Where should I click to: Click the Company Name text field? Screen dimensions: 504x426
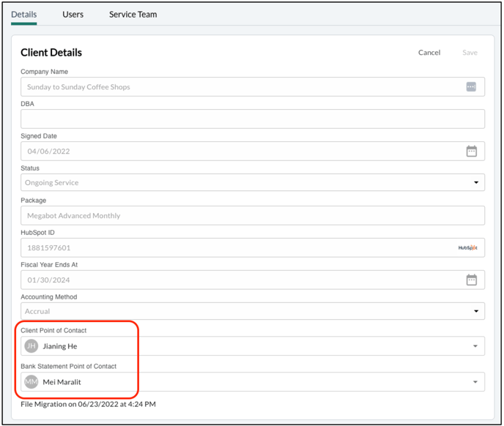pos(253,87)
